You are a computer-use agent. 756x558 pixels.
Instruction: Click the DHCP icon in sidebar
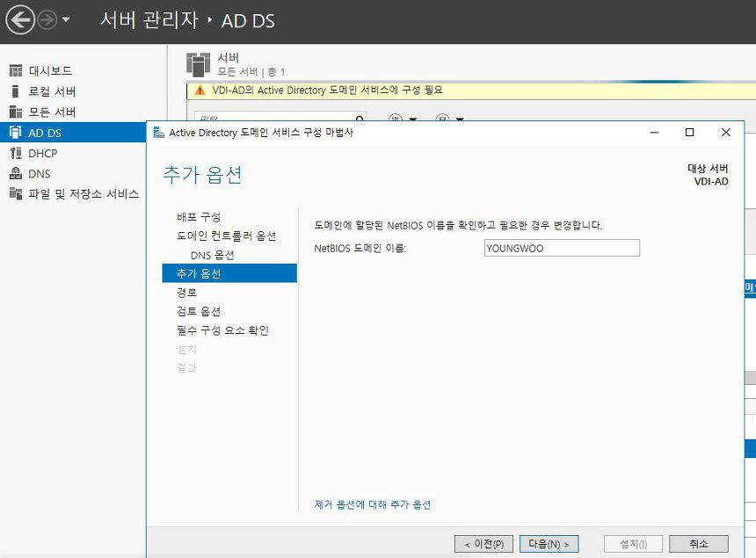(16, 153)
